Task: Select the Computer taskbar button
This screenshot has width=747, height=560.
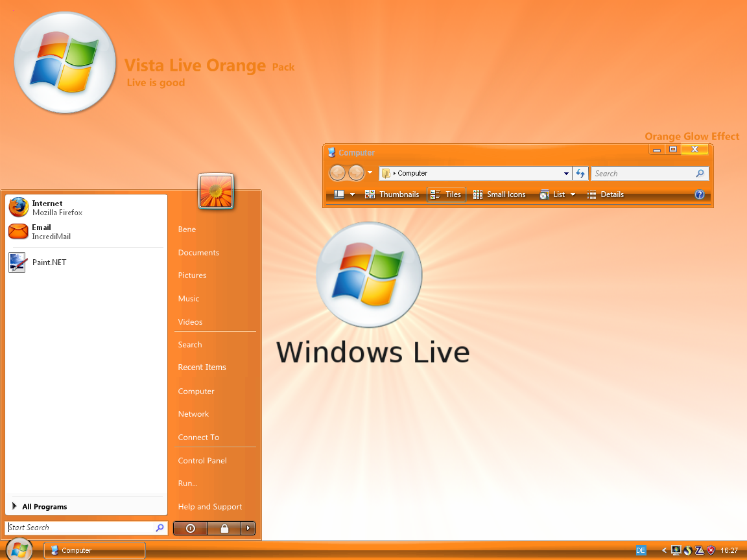Action: point(94,550)
